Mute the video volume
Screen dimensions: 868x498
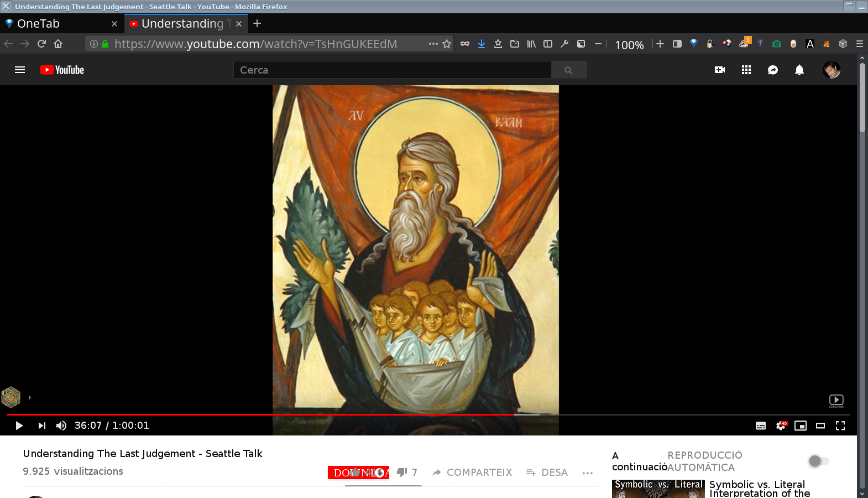pos(61,426)
